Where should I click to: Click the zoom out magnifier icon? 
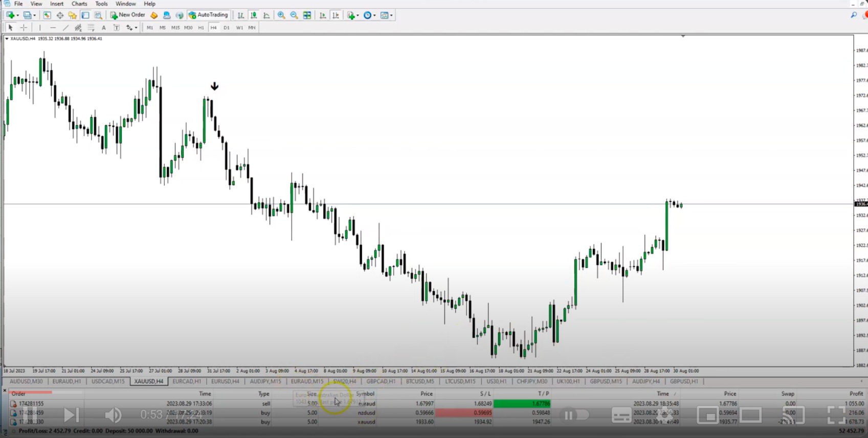294,15
